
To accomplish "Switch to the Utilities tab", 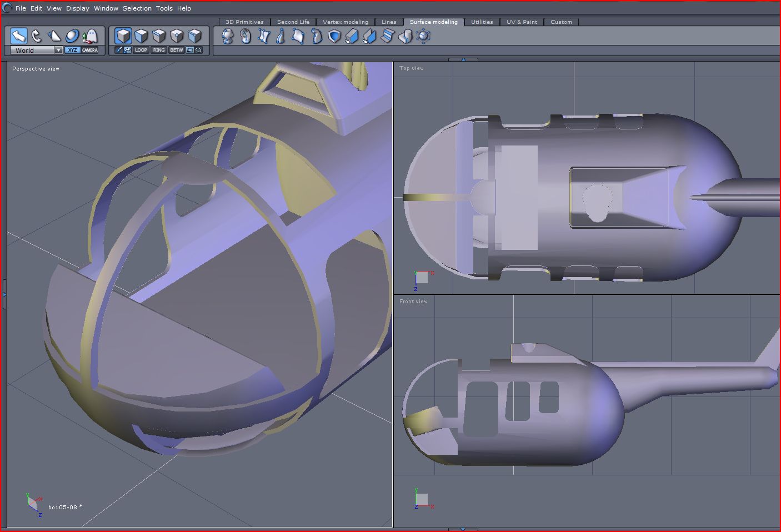I will click(482, 22).
